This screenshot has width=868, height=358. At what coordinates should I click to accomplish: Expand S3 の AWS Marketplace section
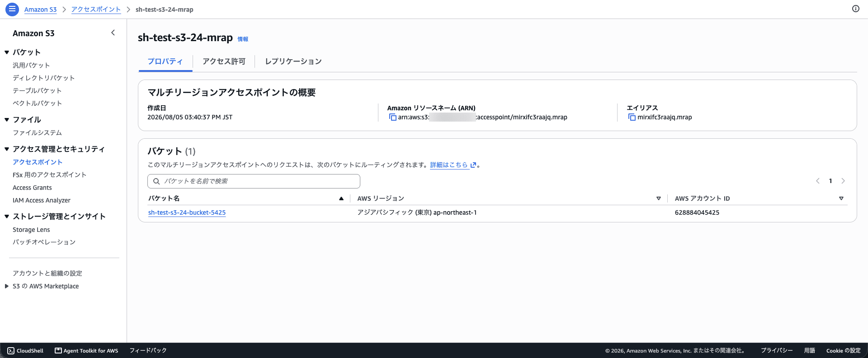7,286
